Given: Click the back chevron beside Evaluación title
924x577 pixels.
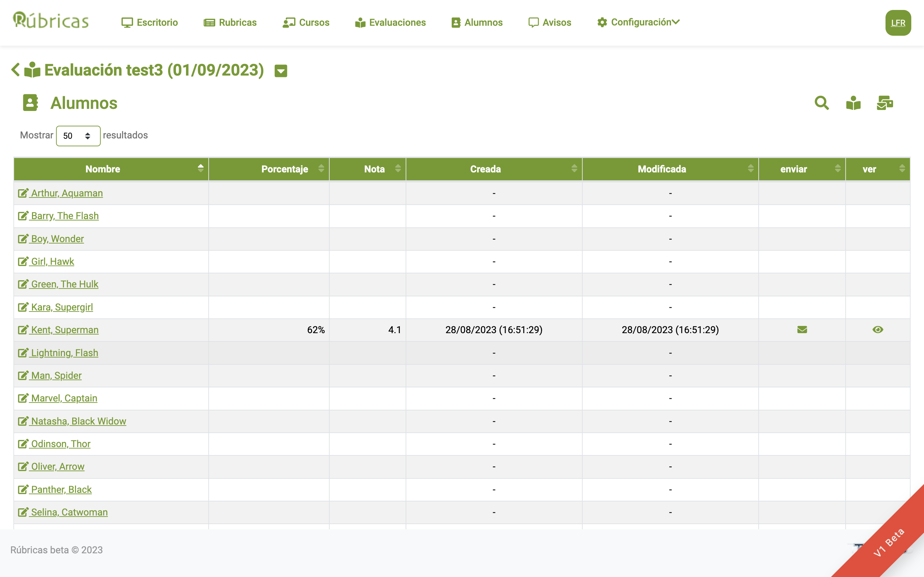Looking at the screenshot, I should 15,70.
